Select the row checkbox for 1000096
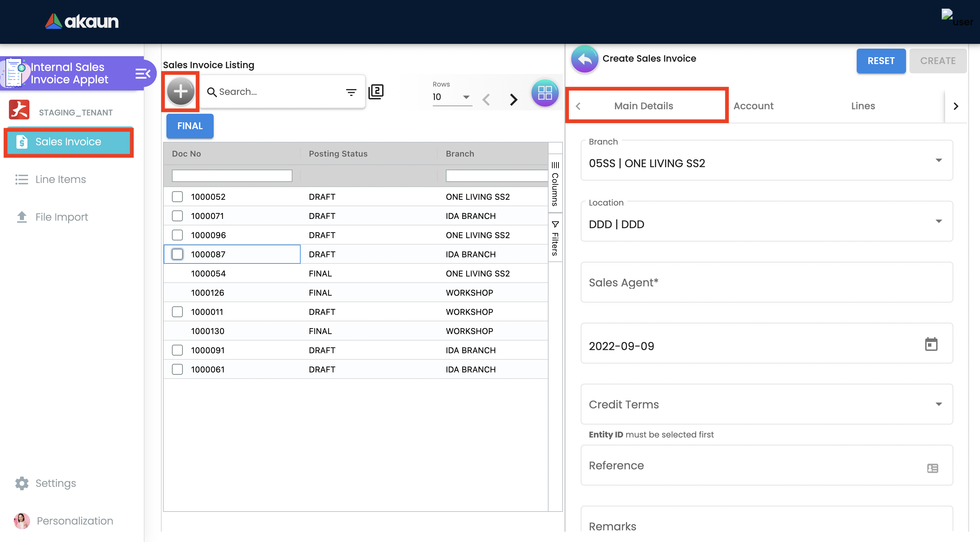 [x=177, y=235]
